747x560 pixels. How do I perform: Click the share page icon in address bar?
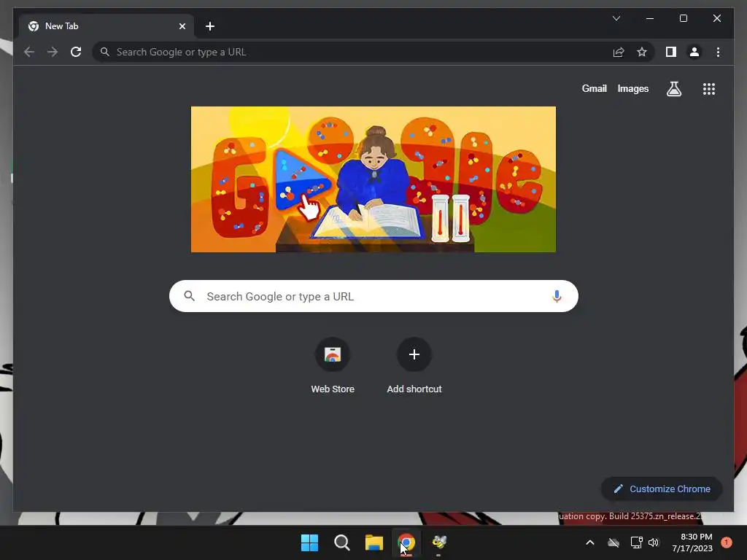coord(619,52)
